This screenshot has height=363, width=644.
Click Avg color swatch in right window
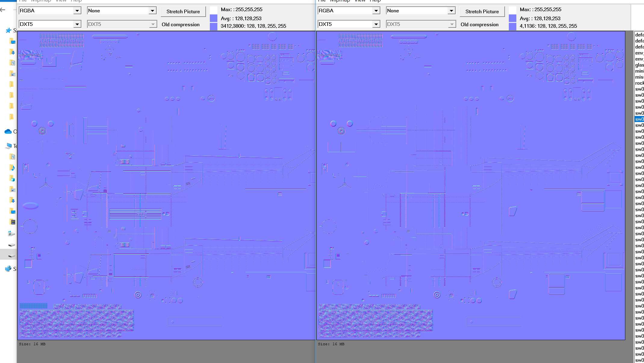(512, 18)
